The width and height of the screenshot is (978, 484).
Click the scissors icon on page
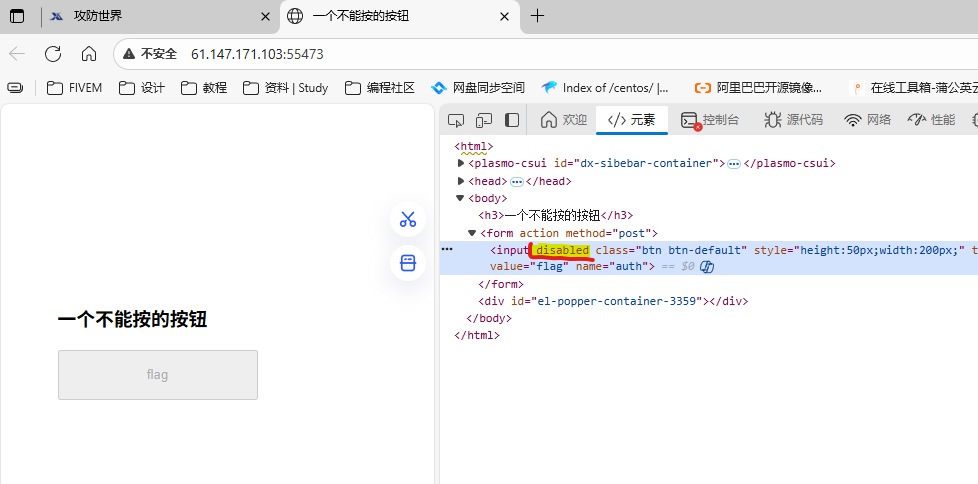[x=407, y=220]
